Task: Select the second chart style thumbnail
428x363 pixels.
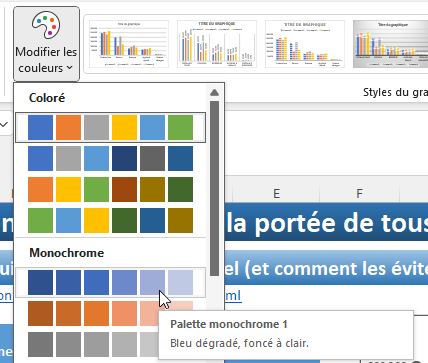Action: tap(217, 44)
